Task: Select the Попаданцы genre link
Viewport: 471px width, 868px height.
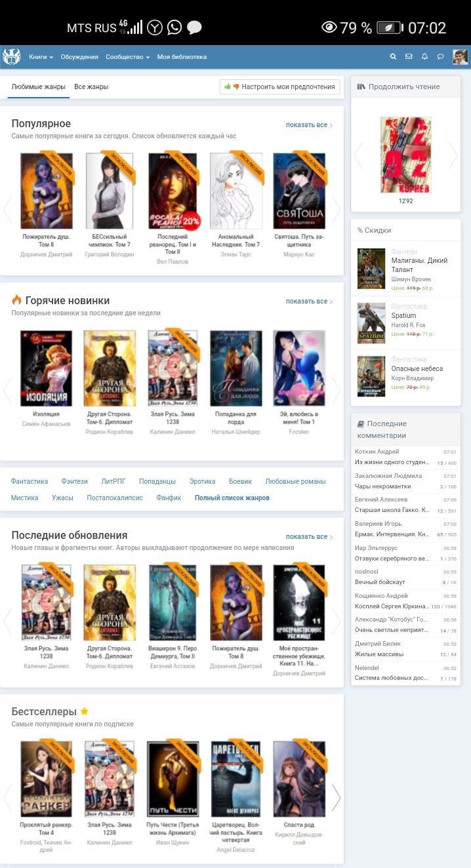Action: (x=157, y=481)
